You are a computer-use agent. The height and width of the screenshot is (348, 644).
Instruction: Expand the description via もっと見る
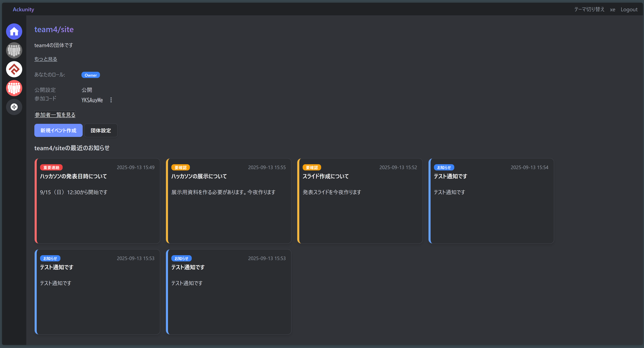pos(45,59)
